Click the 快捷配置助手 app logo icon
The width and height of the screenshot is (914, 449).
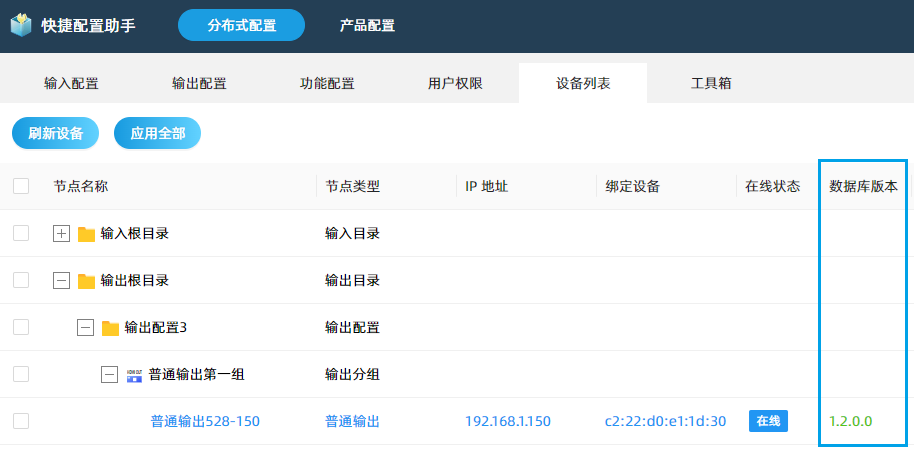tap(21, 25)
